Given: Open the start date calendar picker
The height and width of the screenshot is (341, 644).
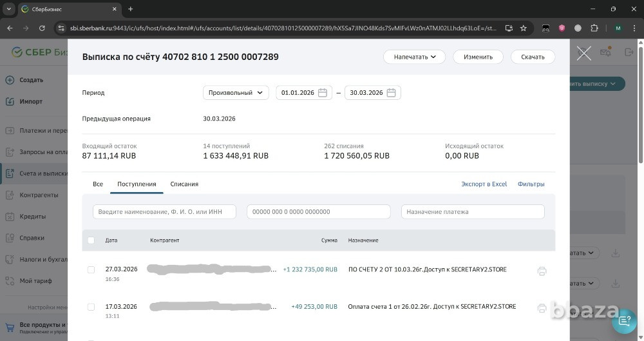Looking at the screenshot, I should [323, 93].
